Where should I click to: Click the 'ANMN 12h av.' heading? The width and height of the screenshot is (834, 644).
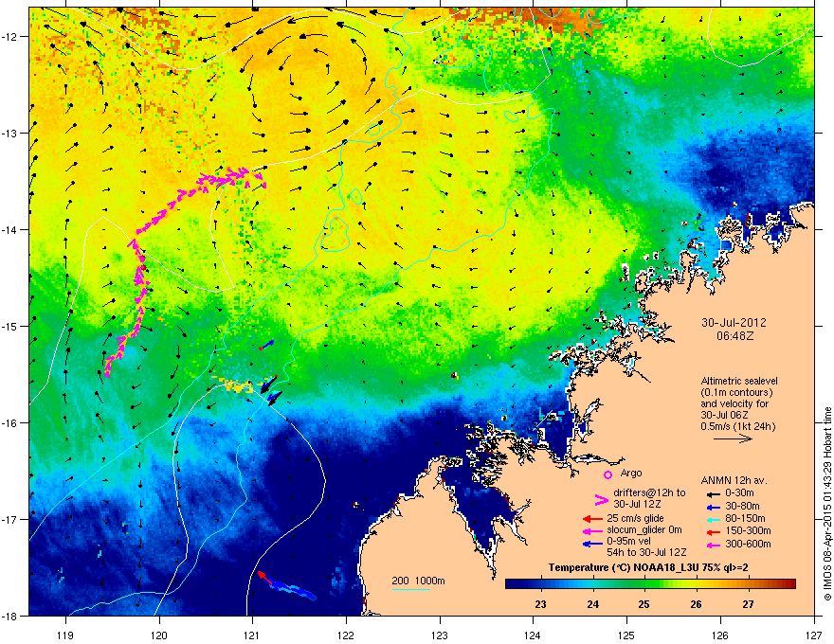click(x=734, y=481)
